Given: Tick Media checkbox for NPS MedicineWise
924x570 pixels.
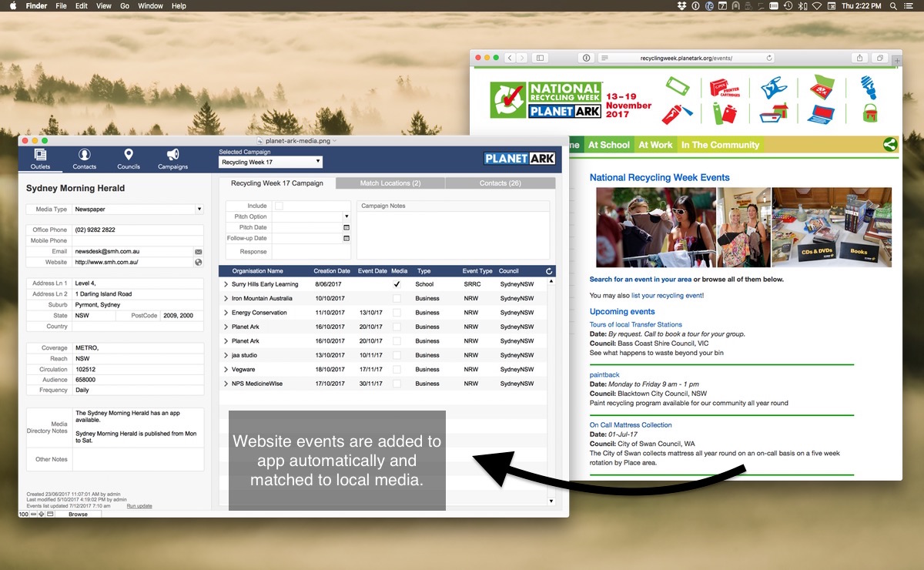Looking at the screenshot, I should pos(397,384).
